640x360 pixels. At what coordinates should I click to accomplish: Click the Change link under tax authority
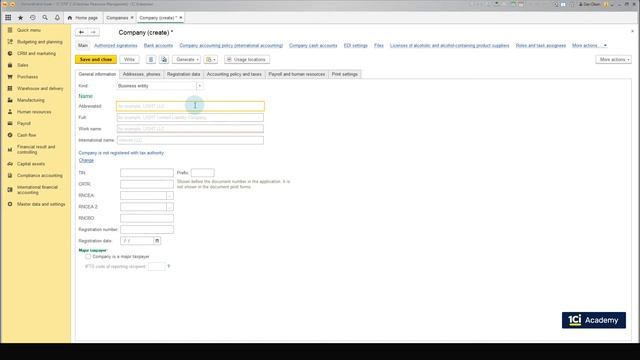(86, 160)
